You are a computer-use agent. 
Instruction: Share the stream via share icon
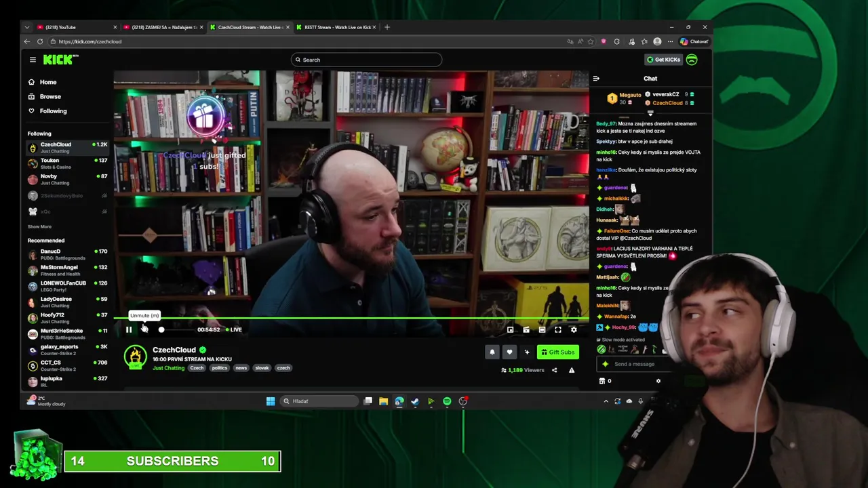pos(554,370)
